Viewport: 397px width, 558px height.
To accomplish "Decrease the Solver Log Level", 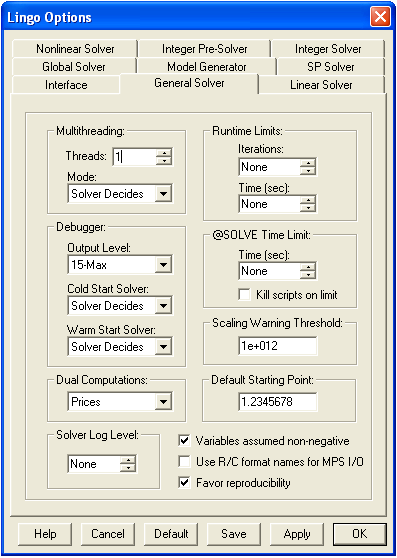I will pyautogui.click(x=128, y=468).
